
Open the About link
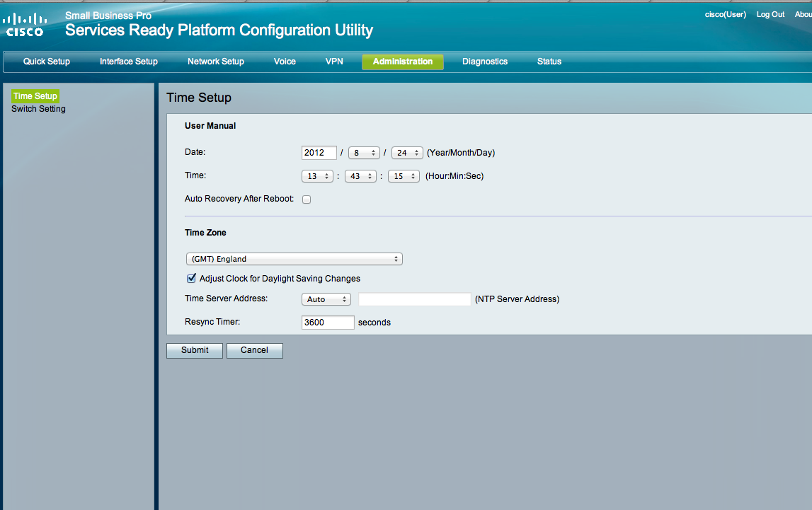click(804, 14)
